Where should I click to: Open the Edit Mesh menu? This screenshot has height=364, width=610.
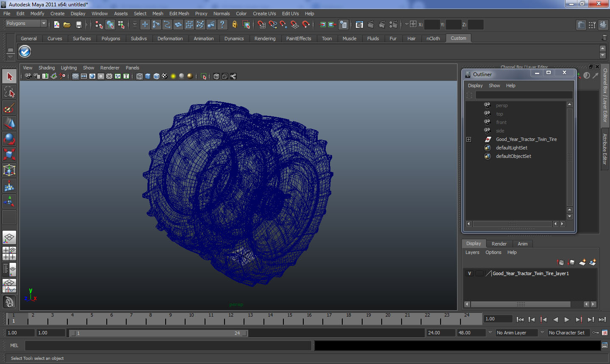[179, 14]
